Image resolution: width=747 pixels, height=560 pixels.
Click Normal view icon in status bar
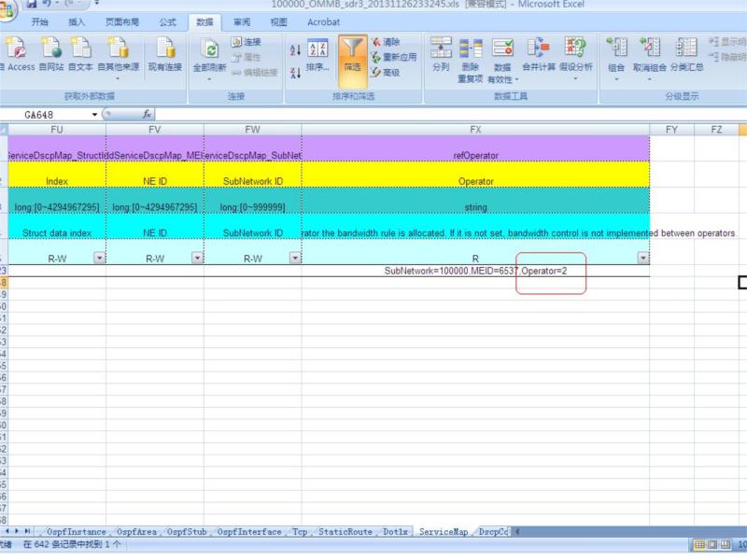(x=699, y=544)
